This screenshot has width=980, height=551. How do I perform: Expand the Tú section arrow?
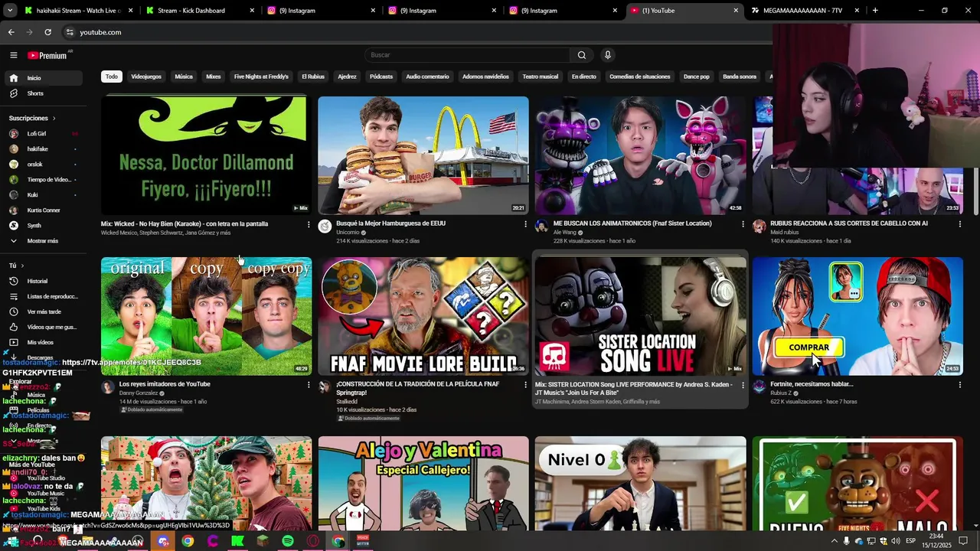(x=22, y=266)
